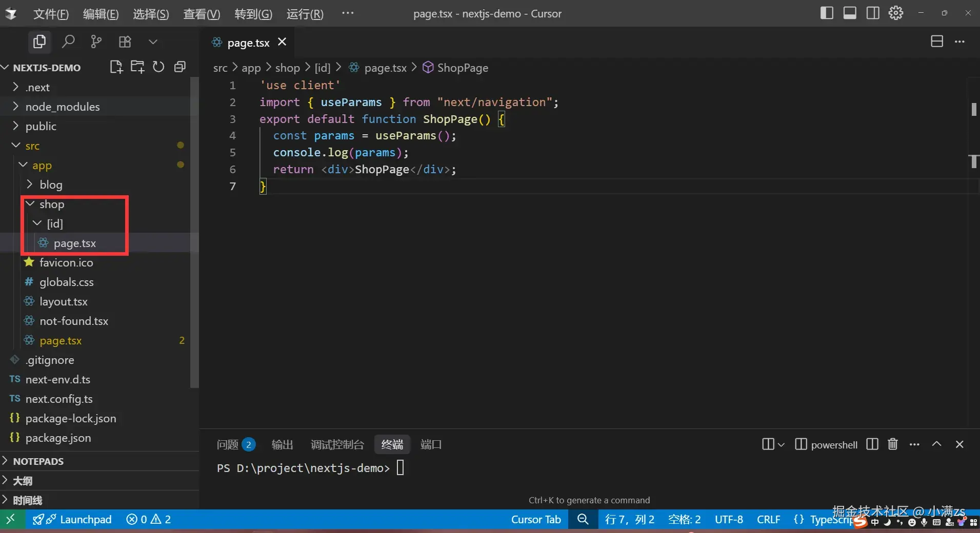Split the editor layout icon
980x533 pixels.
pos(936,42)
